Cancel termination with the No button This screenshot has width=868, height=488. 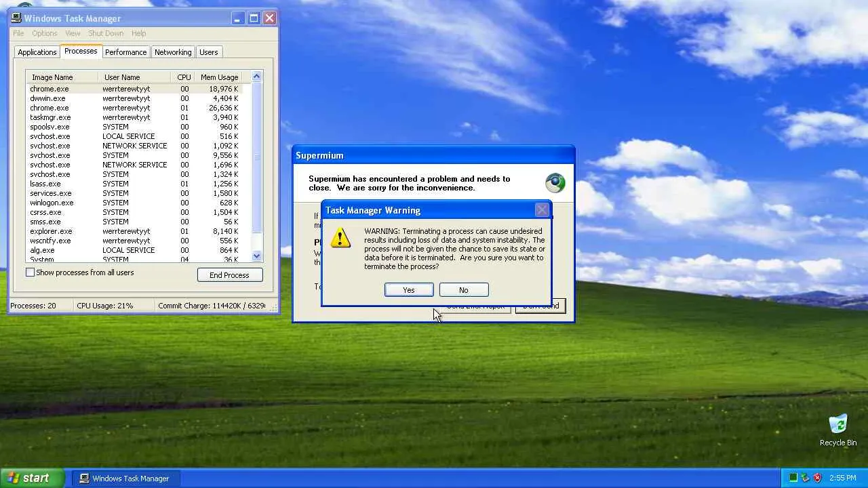coord(464,290)
